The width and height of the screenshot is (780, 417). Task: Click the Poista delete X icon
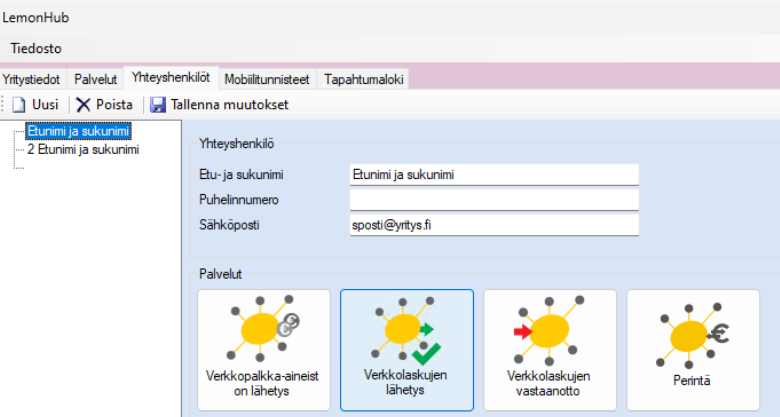pos(83,104)
